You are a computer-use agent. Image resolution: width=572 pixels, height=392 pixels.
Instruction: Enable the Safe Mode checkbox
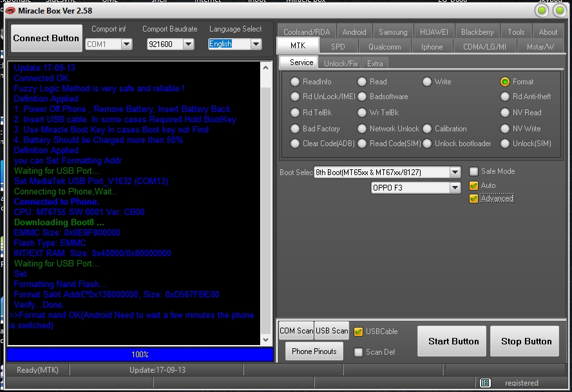click(x=473, y=171)
